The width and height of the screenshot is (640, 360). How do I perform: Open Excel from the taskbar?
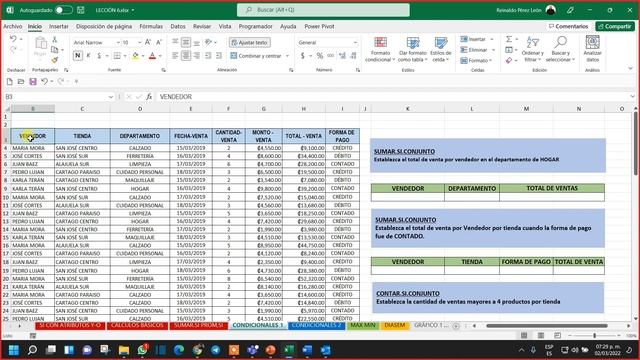[289, 350]
